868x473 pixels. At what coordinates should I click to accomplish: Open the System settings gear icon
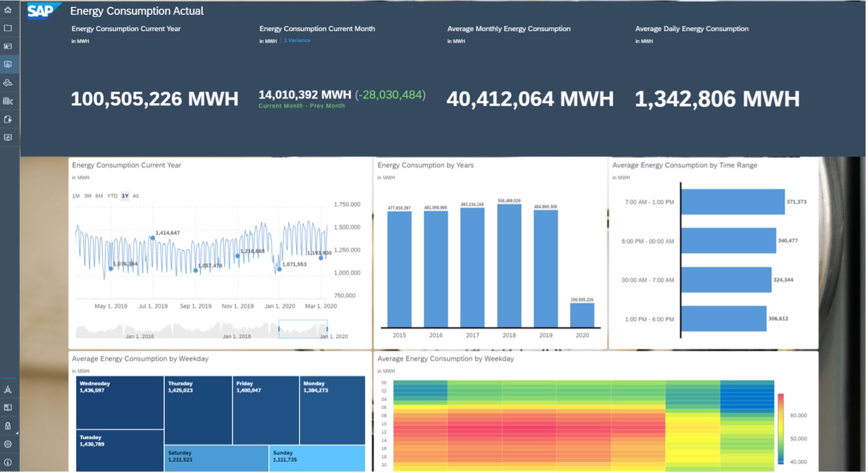pos(8,444)
